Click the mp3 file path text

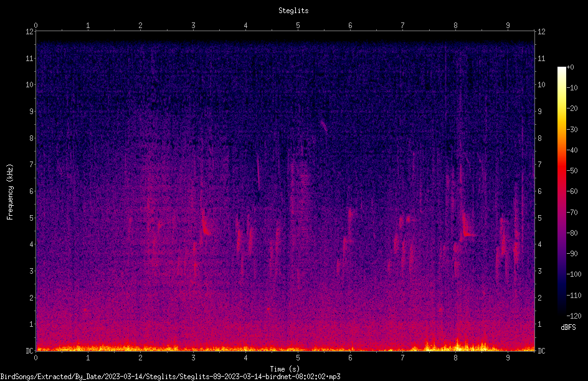tap(170, 377)
